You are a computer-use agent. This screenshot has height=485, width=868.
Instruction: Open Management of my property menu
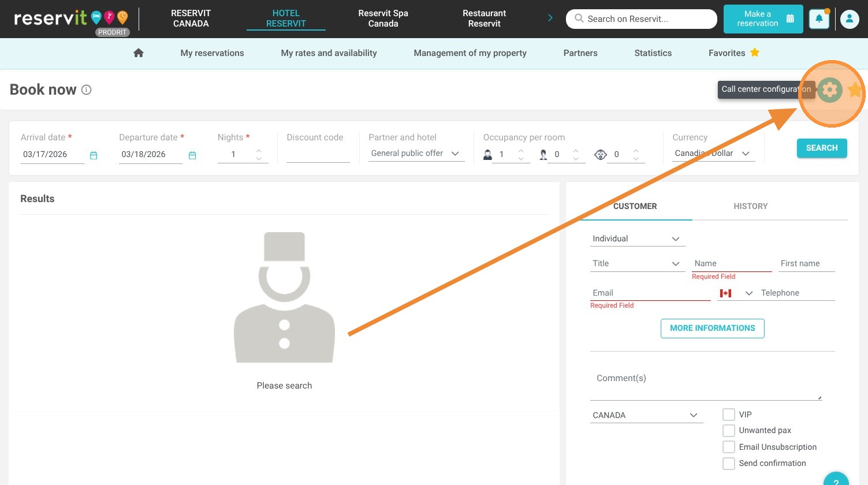[470, 53]
